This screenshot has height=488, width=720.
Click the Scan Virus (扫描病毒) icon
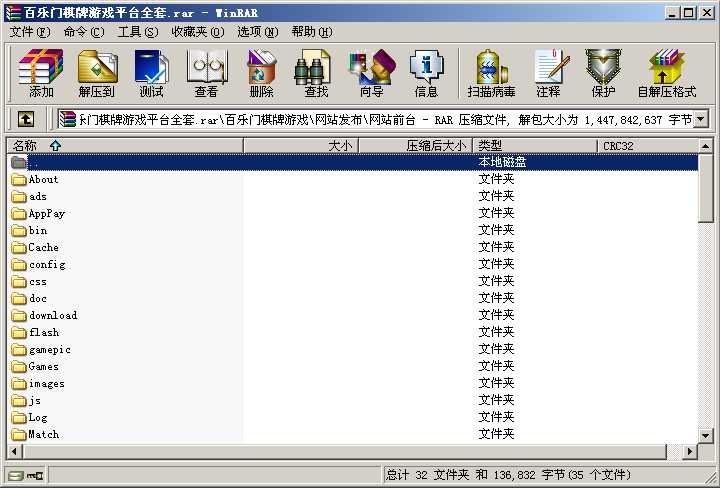coord(491,73)
